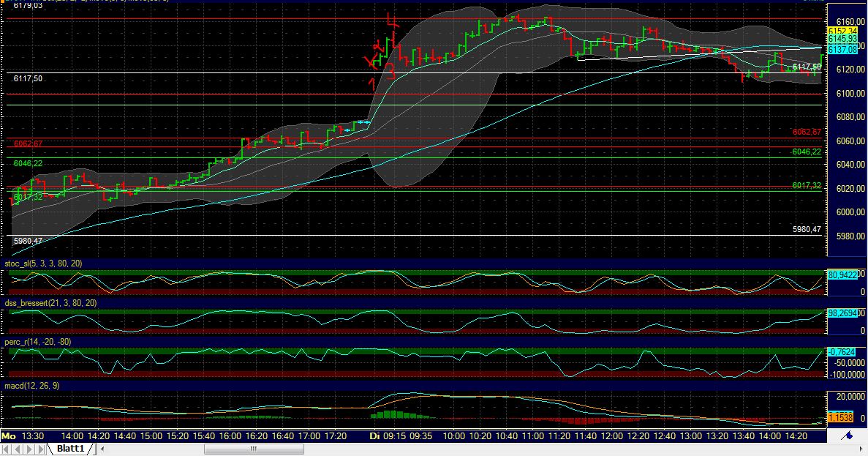Click the previous-sheet arrow icon

pyautogui.click(x=18, y=448)
